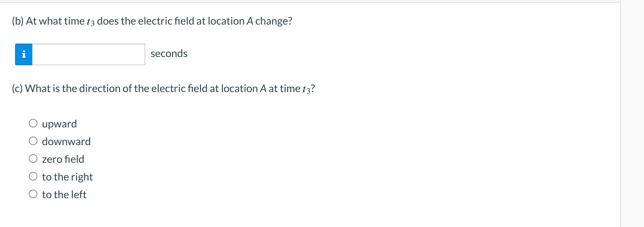This screenshot has height=227, width=644.
Task: Mark downward as electric field direction
Action: 33,141
